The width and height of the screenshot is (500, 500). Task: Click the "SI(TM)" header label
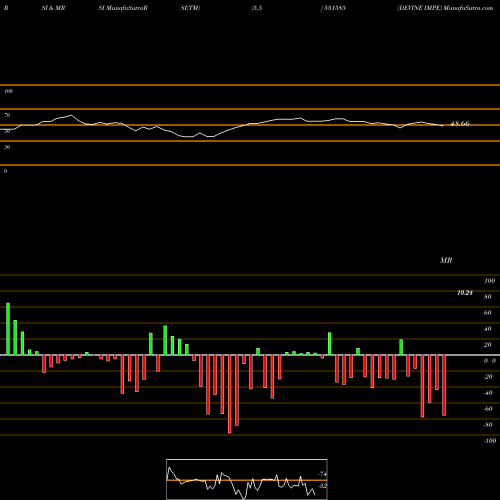(190, 8)
